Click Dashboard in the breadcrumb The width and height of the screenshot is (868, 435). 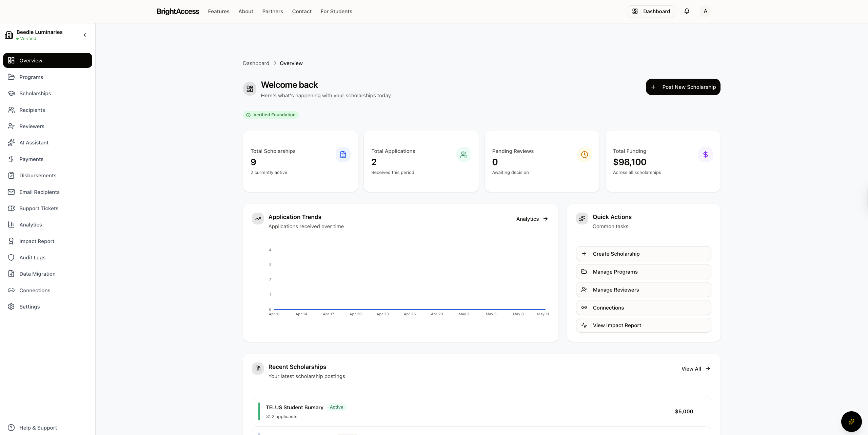pos(256,63)
